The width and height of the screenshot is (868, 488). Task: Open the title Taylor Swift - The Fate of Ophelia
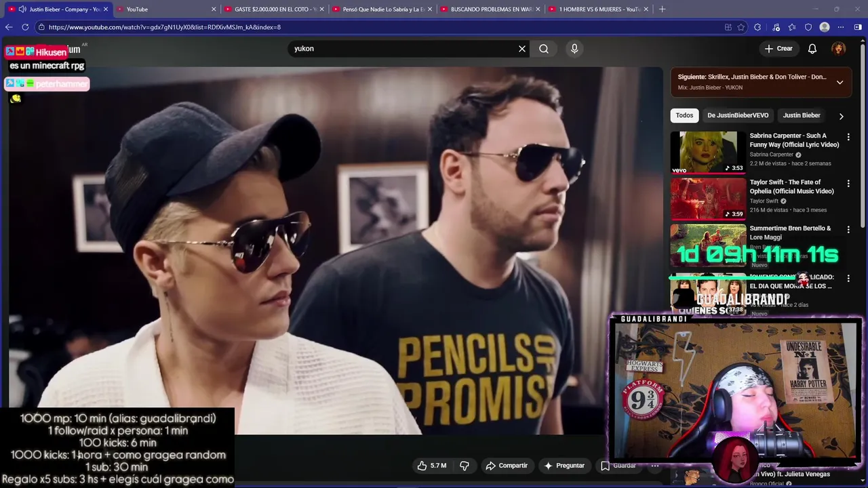pos(793,186)
